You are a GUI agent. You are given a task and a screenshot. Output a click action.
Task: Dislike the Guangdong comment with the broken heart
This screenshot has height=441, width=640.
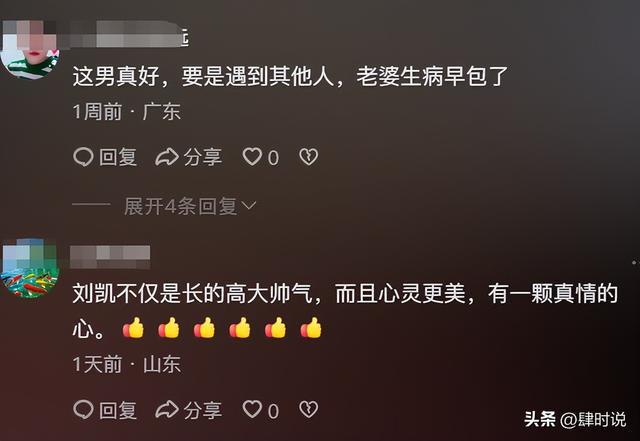[x=309, y=157]
